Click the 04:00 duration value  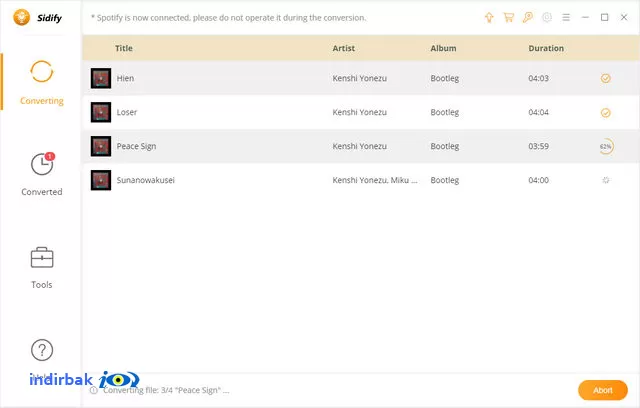coord(538,180)
